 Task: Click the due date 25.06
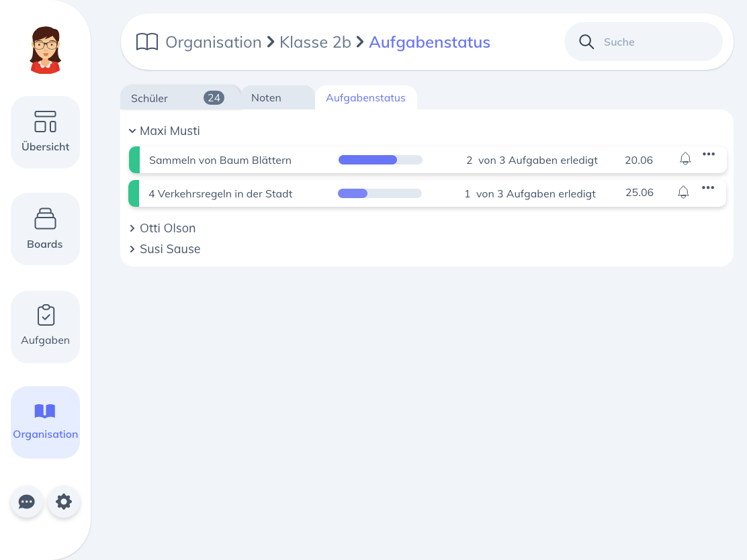pos(640,193)
